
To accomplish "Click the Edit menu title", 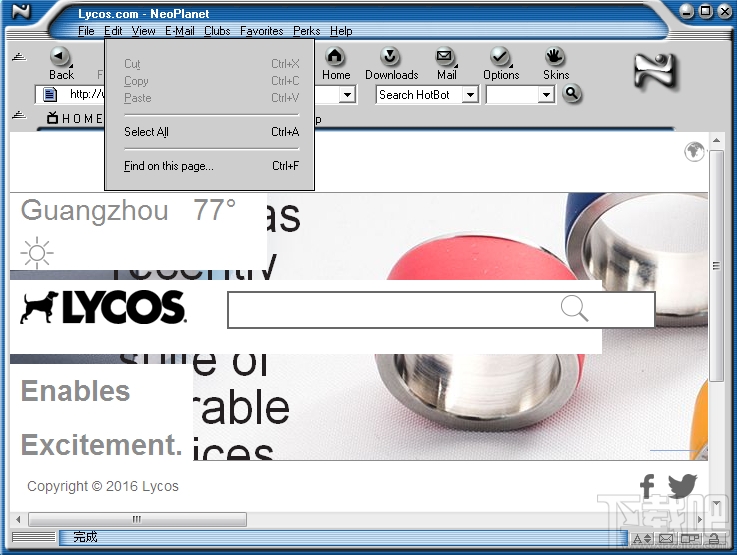I will pyautogui.click(x=113, y=31).
